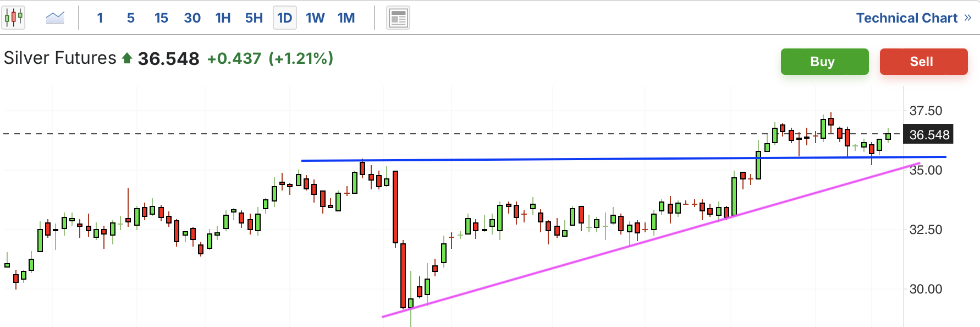The height and width of the screenshot is (327, 980).
Task: Select the 1 minute timeframe
Action: (100, 18)
